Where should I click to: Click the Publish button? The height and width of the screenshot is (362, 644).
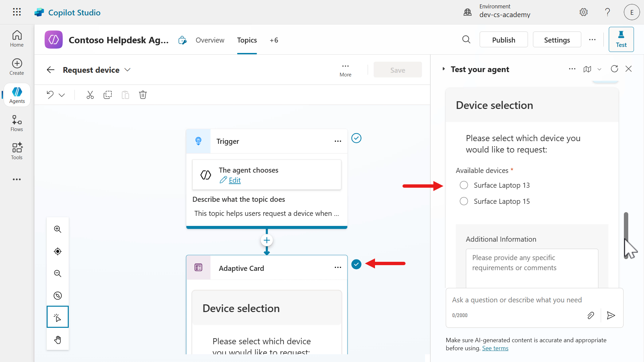click(x=503, y=40)
